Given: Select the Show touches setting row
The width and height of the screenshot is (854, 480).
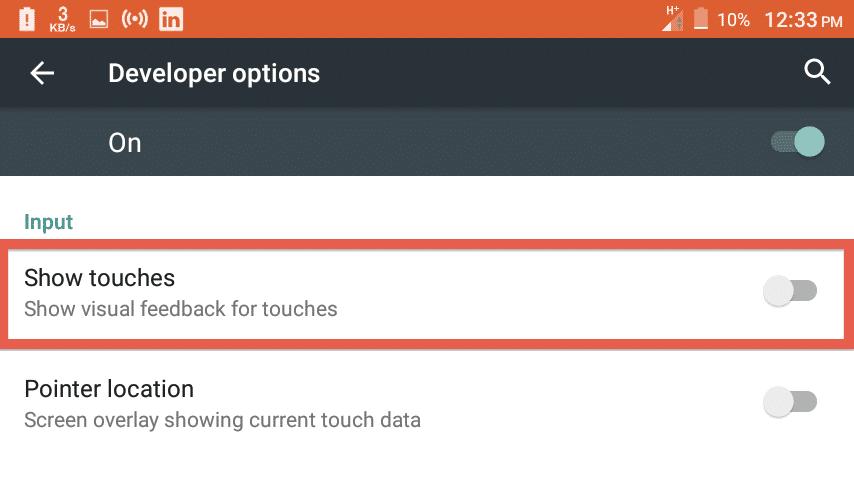Looking at the screenshot, I should pyautogui.click(x=426, y=294).
